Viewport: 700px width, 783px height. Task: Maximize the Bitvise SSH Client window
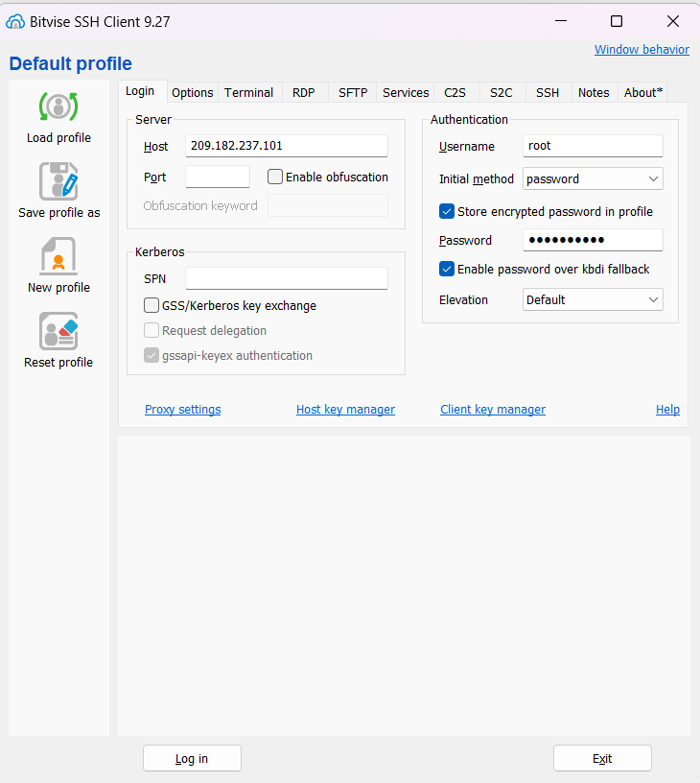(617, 21)
